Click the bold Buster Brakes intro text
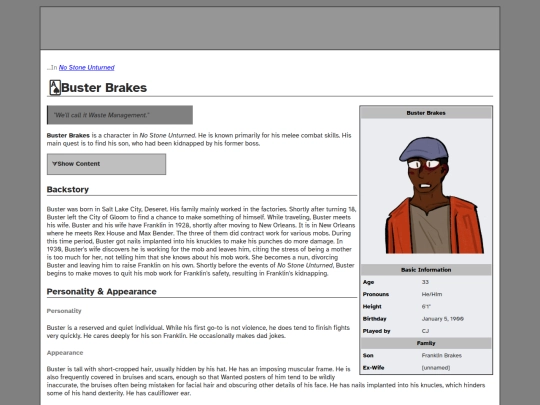540x405 pixels. click(x=68, y=135)
